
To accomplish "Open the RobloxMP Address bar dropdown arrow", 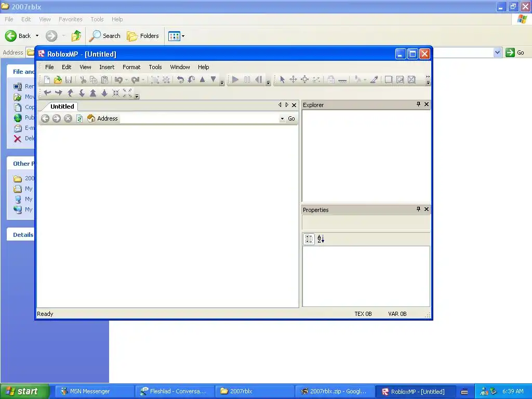I will (x=282, y=119).
